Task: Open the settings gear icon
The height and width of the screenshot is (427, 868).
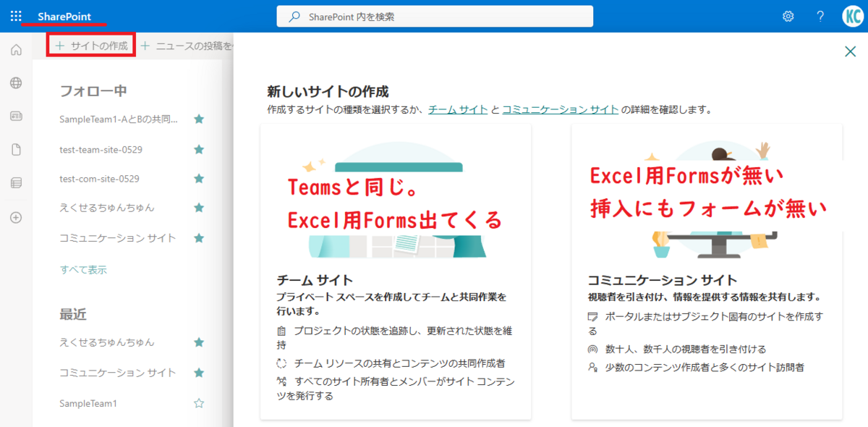Action: click(788, 17)
